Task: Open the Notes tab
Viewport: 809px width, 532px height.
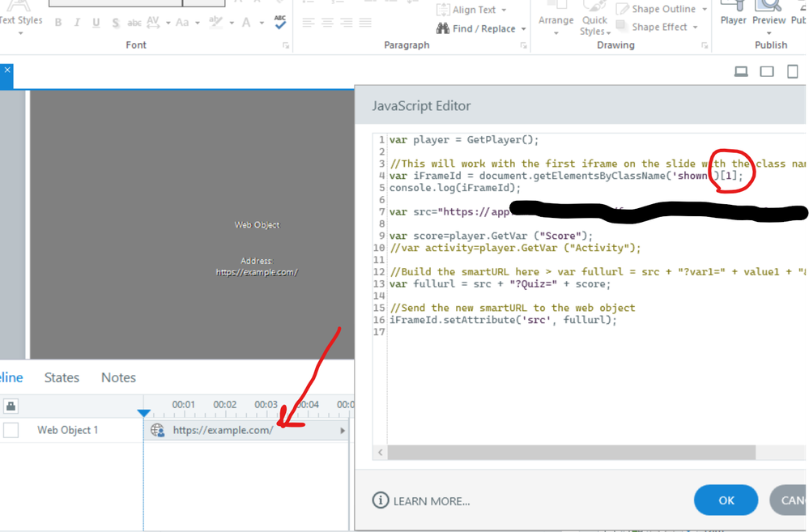Action: 118,377
